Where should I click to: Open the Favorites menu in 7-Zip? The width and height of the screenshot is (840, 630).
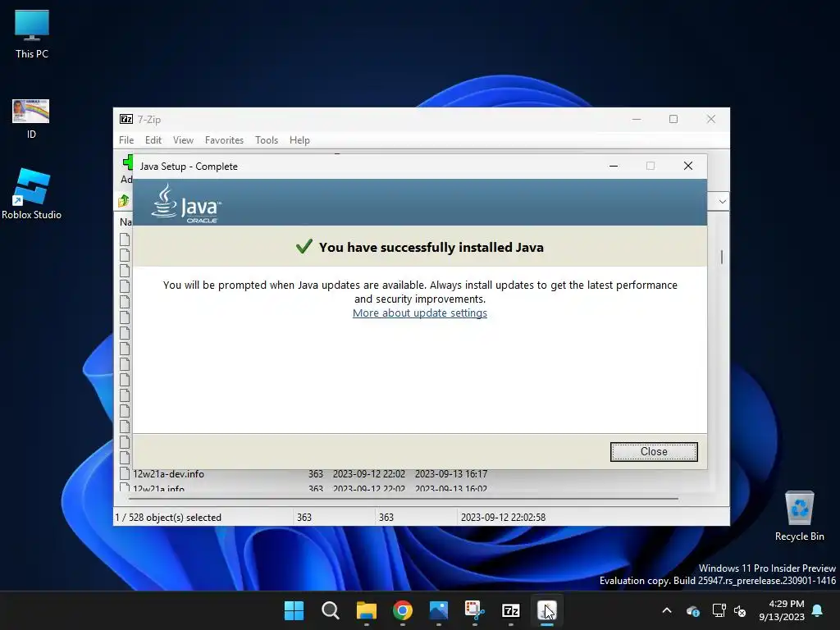click(224, 139)
